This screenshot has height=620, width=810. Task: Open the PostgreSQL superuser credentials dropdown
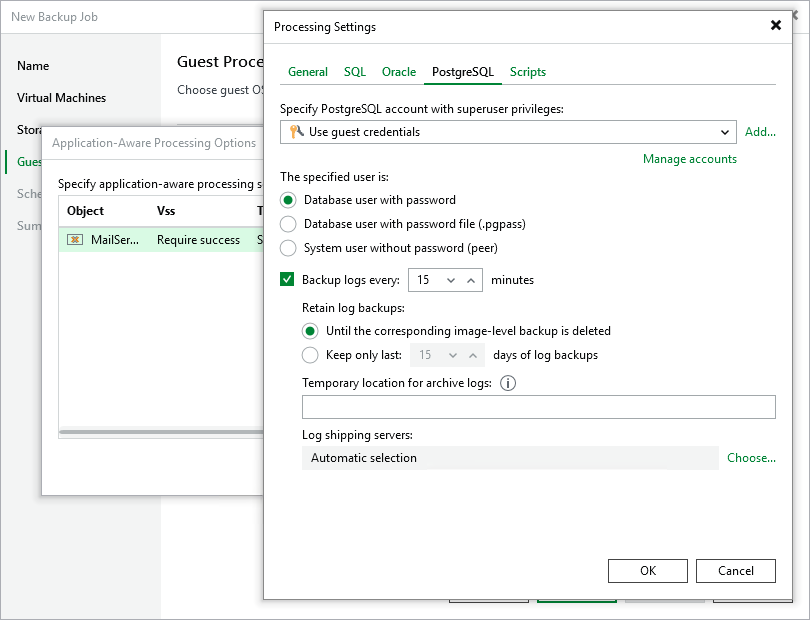pos(728,132)
